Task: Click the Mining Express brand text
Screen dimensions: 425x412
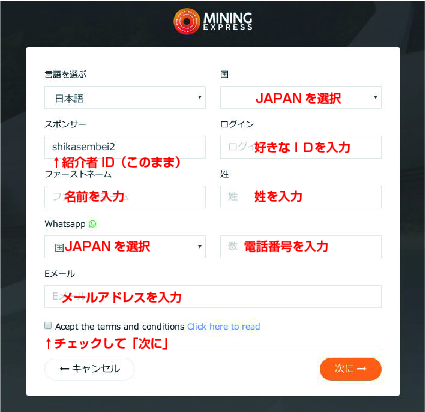Action: pos(228,21)
